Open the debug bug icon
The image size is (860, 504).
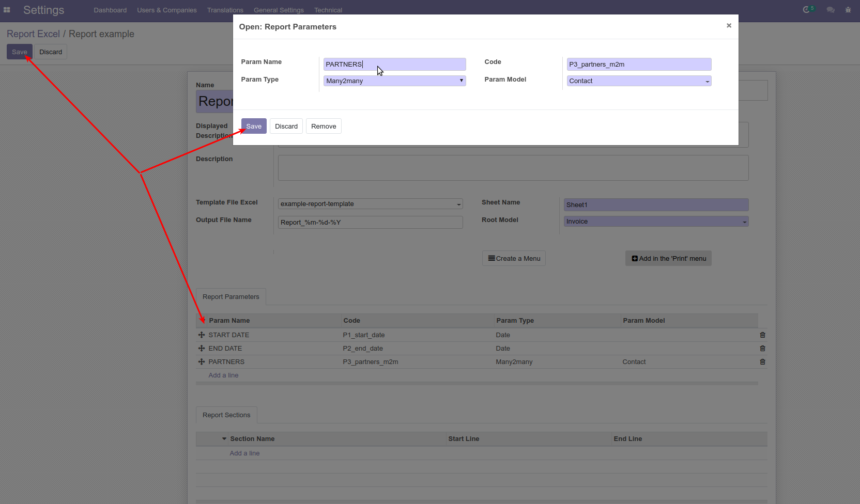(848, 10)
